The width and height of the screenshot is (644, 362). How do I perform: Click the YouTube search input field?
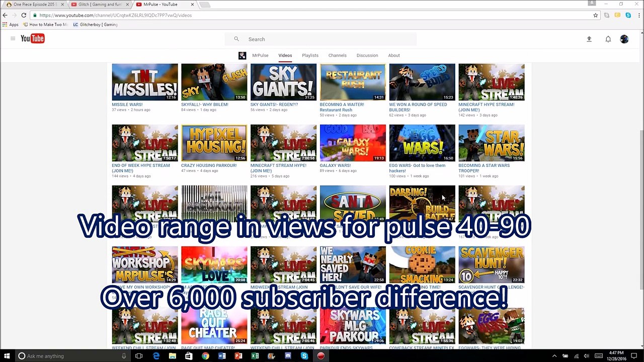[x=330, y=39]
